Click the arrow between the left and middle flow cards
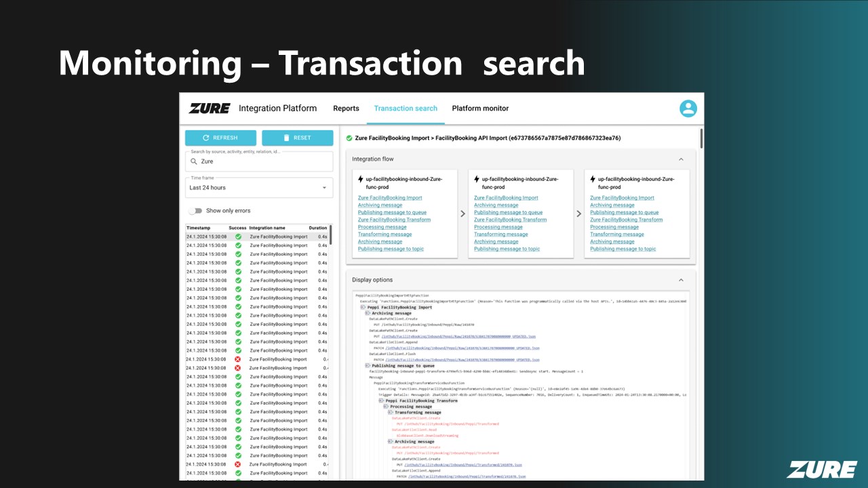This screenshot has height=488, width=868. pyautogui.click(x=463, y=213)
